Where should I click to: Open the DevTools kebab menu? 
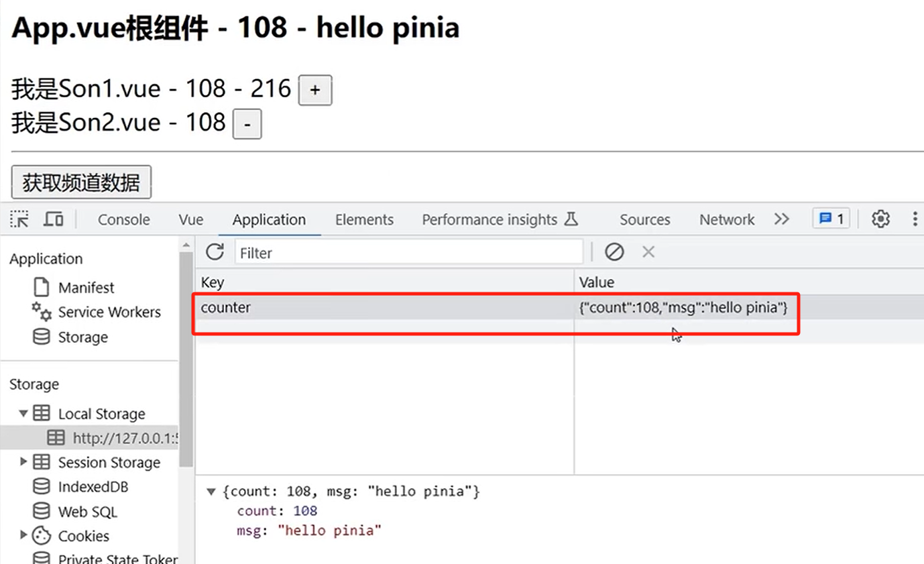coord(915,219)
